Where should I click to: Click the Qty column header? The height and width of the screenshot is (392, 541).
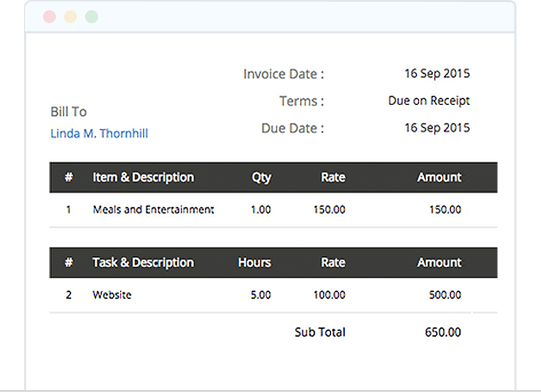[261, 177]
